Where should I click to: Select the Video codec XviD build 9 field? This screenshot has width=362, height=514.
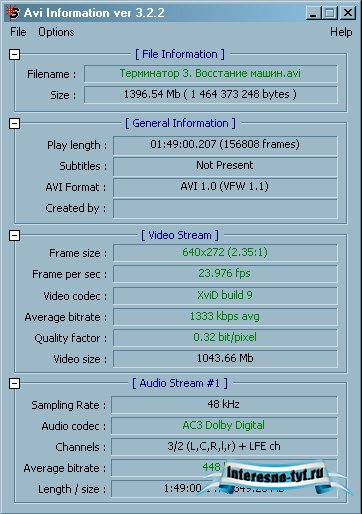click(225, 295)
